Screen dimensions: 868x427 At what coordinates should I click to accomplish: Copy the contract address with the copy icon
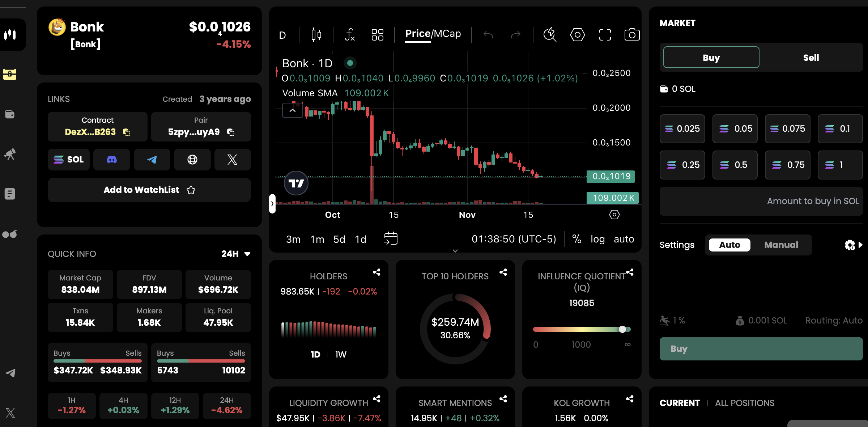(x=127, y=132)
